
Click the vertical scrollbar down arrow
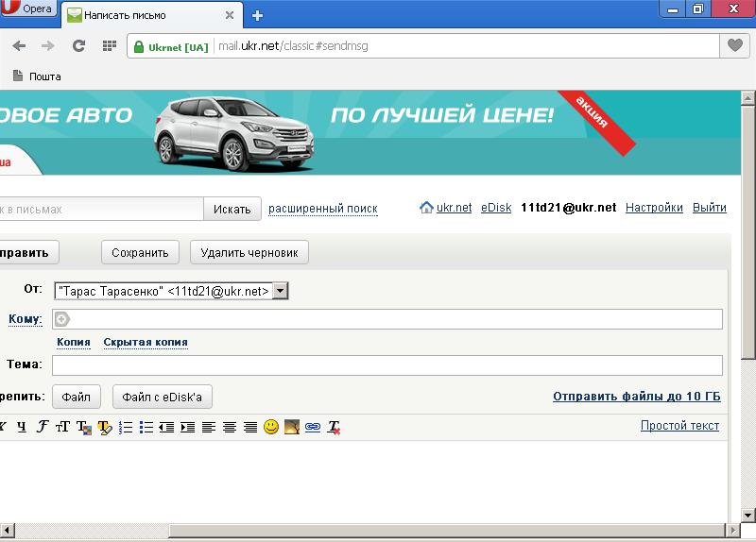pyautogui.click(x=748, y=515)
